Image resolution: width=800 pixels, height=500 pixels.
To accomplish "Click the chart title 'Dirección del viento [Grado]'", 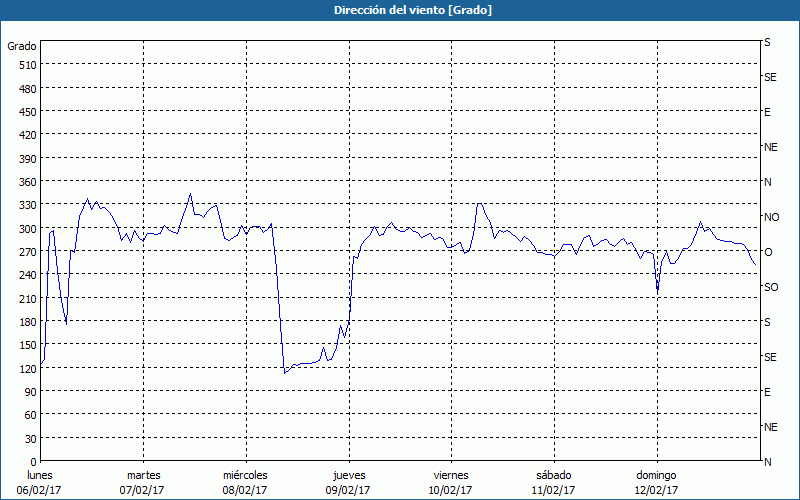I will pyautogui.click(x=399, y=10).
